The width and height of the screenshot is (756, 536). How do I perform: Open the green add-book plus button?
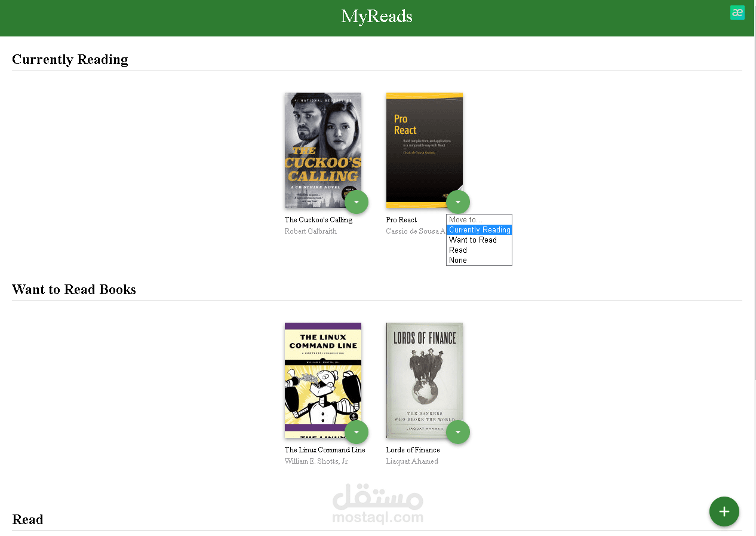(x=724, y=512)
